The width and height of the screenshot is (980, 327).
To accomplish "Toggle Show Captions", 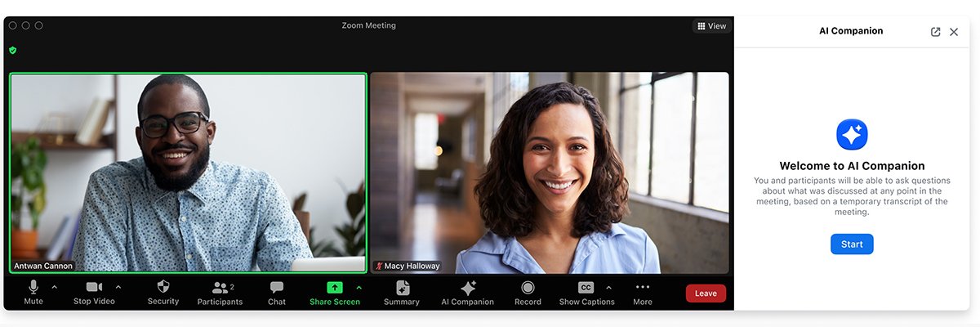I will (586, 292).
